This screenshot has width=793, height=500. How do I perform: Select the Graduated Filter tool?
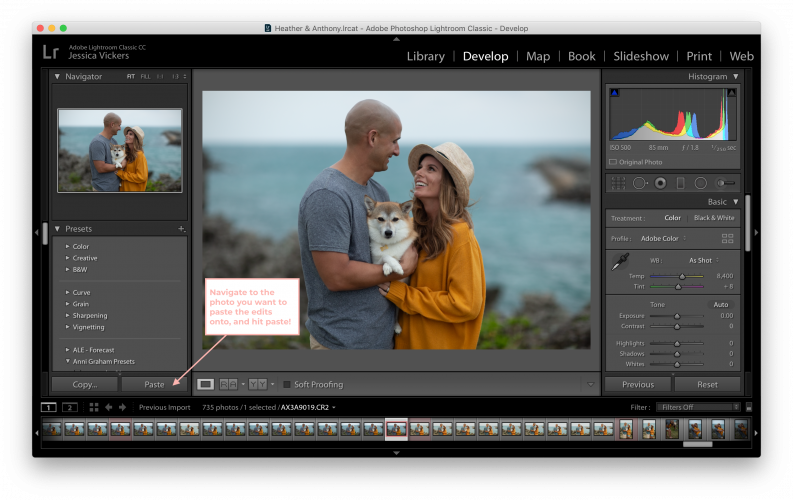(x=680, y=183)
